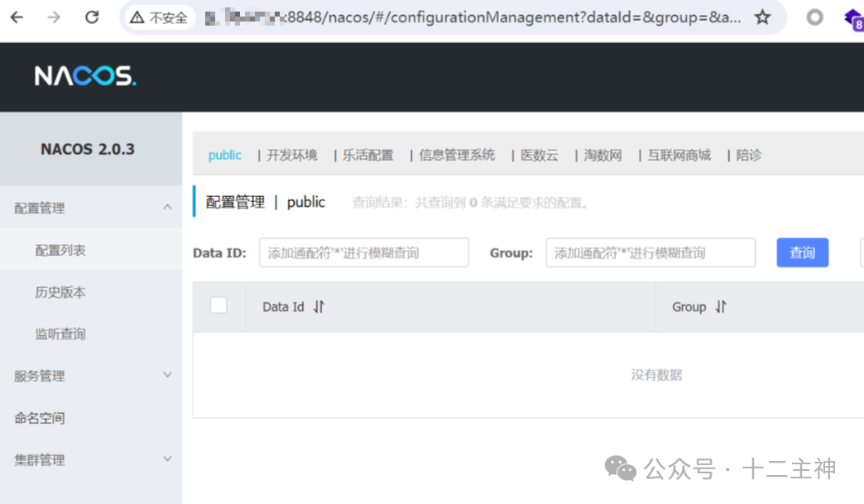Click the blue 查询 search button

pyautogui.click(x=802, y=252)
